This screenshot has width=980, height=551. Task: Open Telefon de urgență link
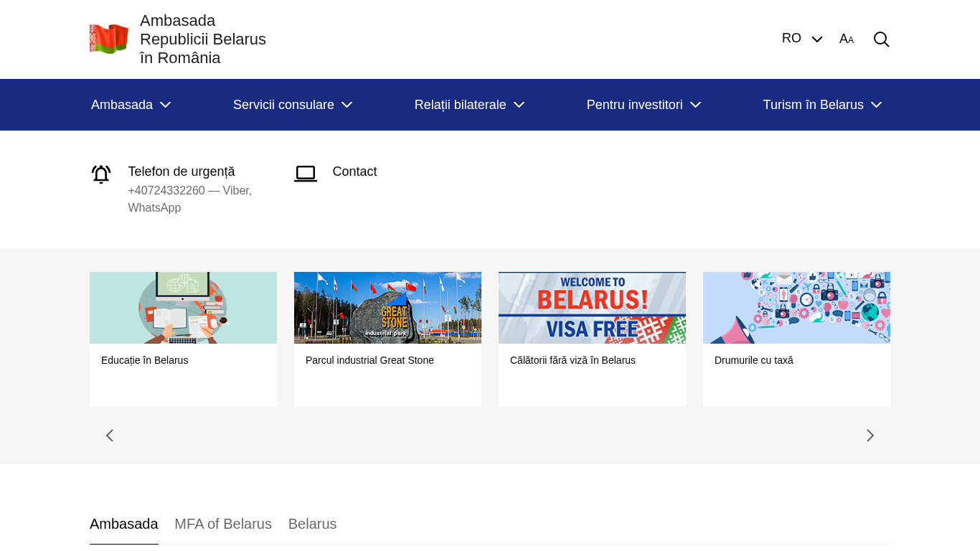coord(182,171)
